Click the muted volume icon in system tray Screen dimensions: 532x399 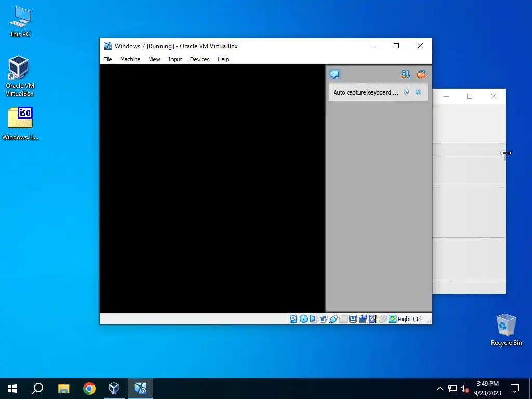click(465, 389)
